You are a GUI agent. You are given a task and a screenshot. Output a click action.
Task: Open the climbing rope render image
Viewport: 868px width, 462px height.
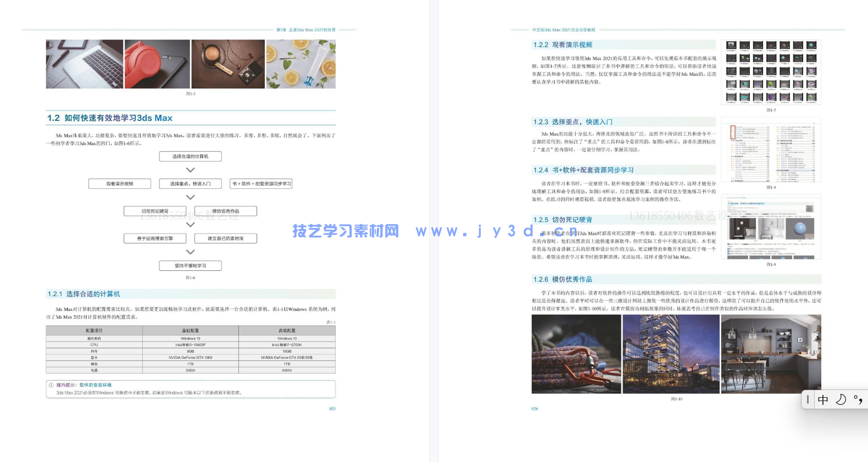click(x=576, y=354)
